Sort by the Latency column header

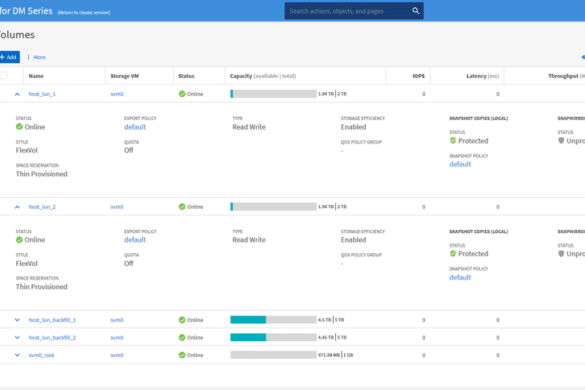coord(482,76)
